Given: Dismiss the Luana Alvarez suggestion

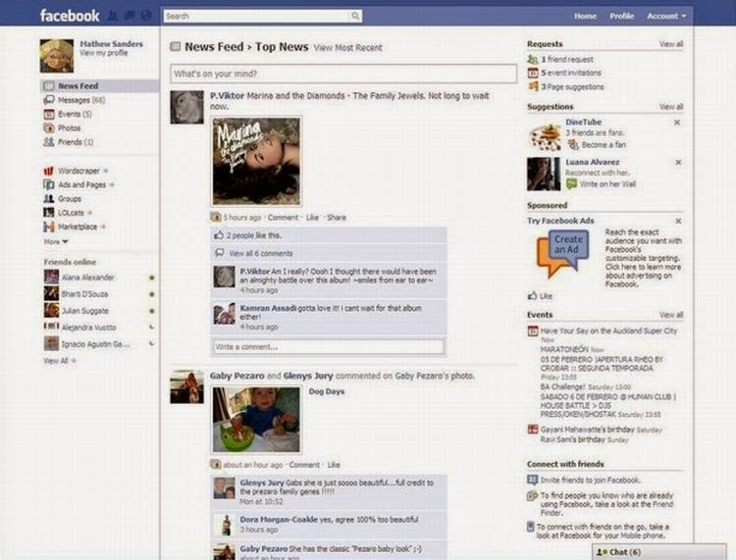Looking at the screenshot, I should click(x=677, y=162).
